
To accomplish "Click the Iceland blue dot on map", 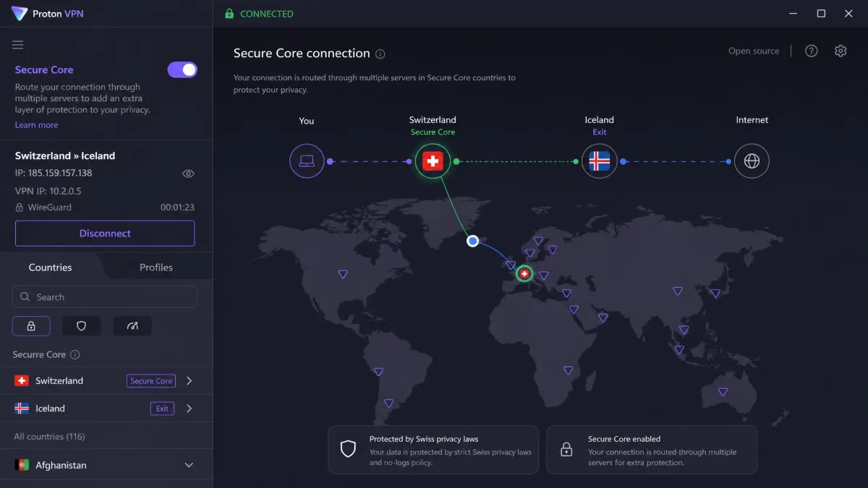I will 472,241.
